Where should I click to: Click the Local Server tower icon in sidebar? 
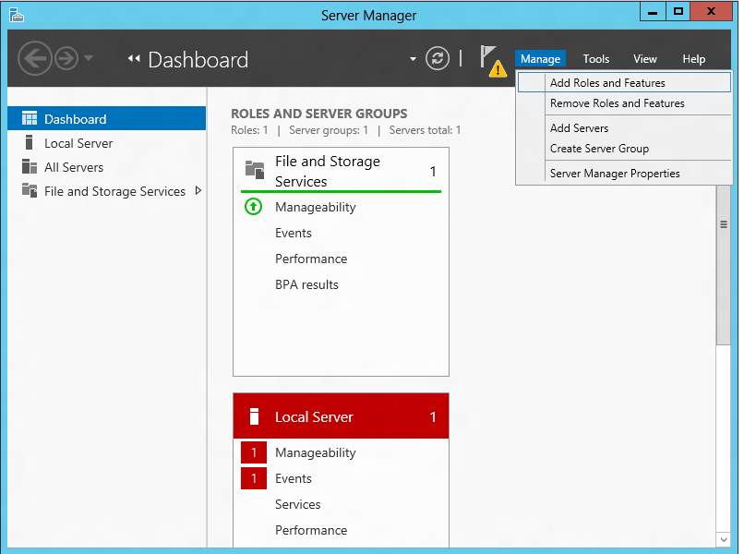[x=29, y=142]
